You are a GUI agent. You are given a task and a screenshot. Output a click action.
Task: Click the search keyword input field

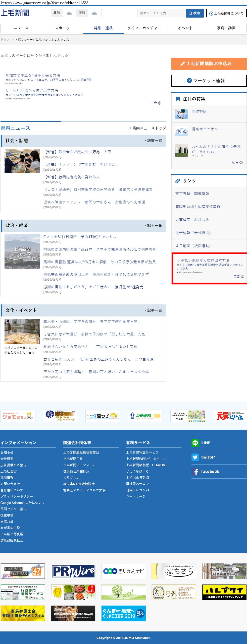pyautogui.click(x=161, y=13)
